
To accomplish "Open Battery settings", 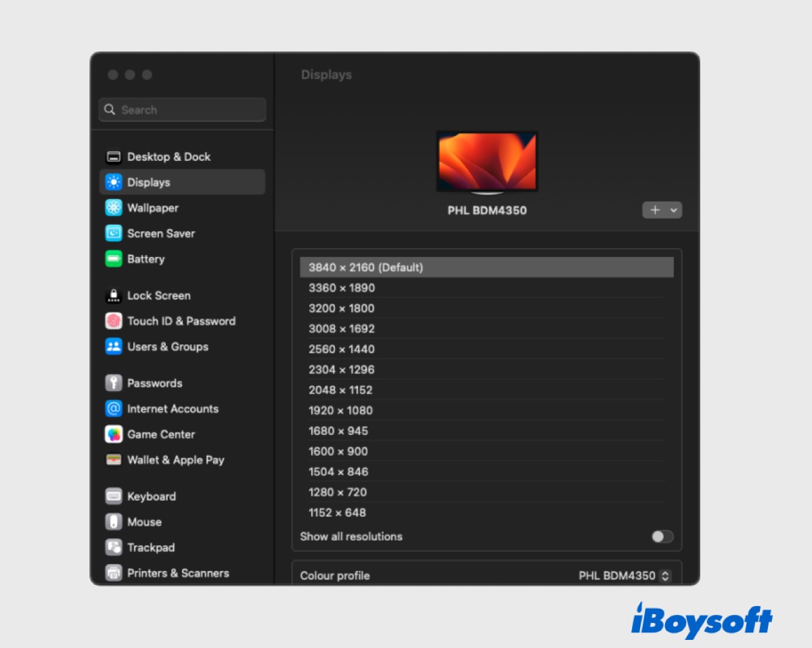I will pos(145,259).
